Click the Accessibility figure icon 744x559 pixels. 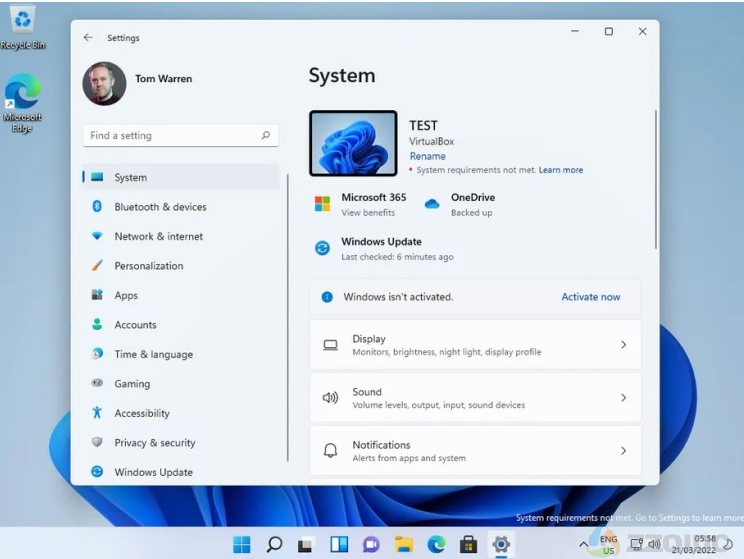coord(97,412)
